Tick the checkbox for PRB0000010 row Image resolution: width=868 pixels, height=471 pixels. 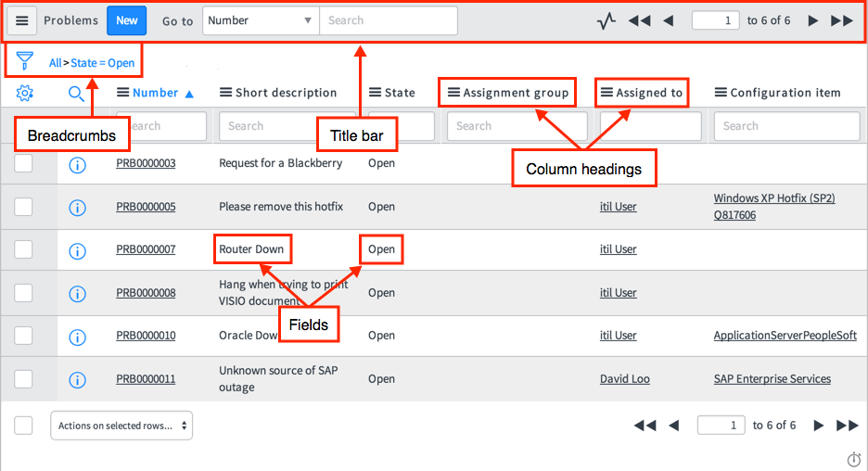[24, 336]
